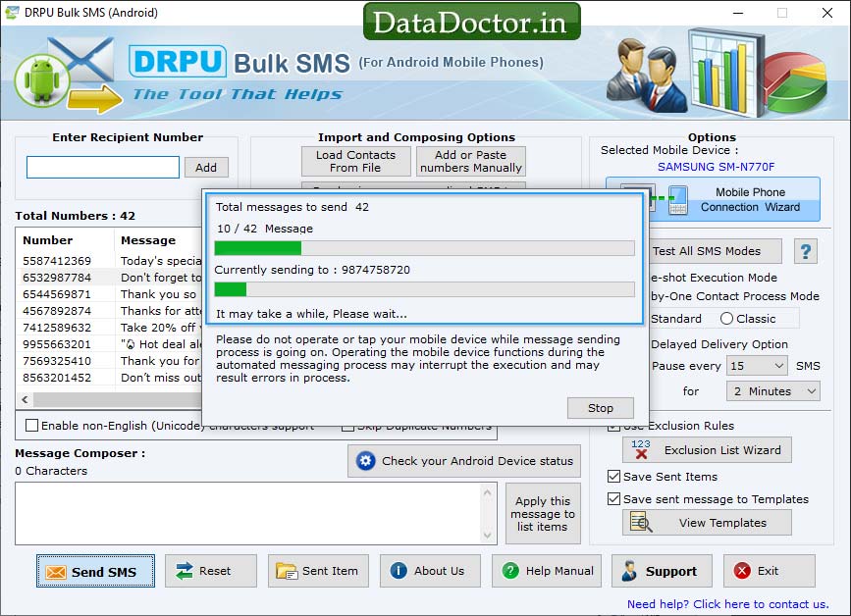This screenshot has width=851, height=616.
Task: Toggle the Save Sent Items checkbox
Action: click(x=613, y=476)
